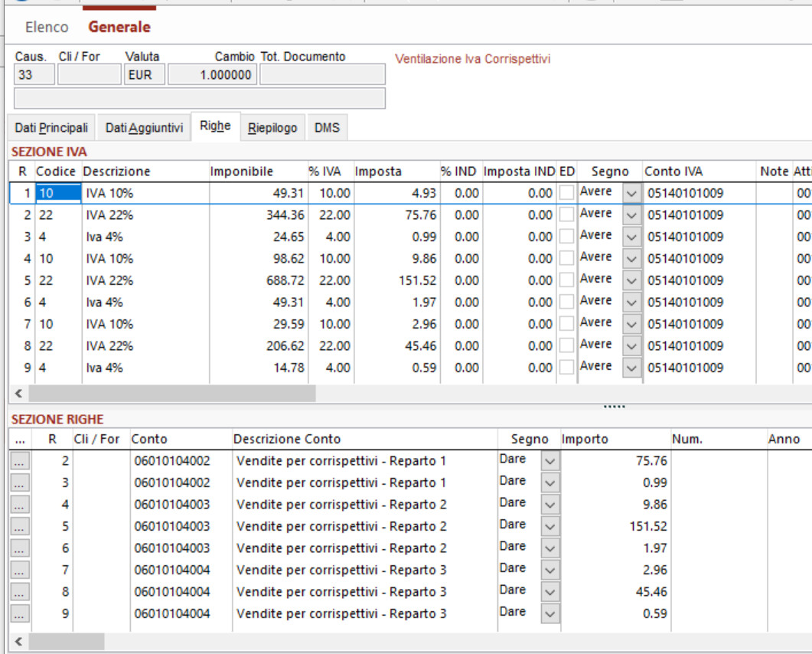Expand Segno Avere dropdown on IVA row 7
Viewport: 812px width, 654px height.
[632, 324]
